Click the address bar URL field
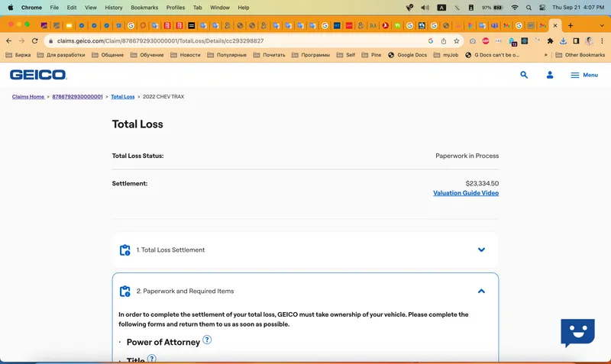The height and width of the screenshot is (364, 611). point(229,40)
